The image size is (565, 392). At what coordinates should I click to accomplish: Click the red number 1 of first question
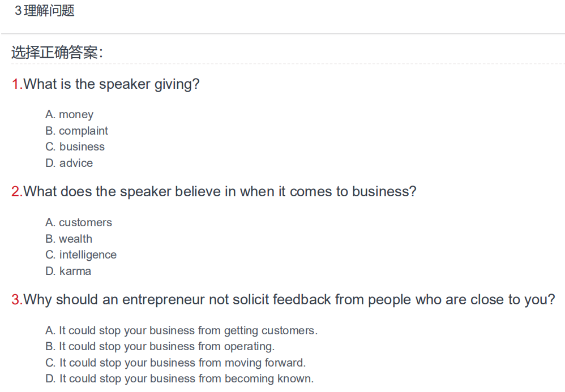15,84
